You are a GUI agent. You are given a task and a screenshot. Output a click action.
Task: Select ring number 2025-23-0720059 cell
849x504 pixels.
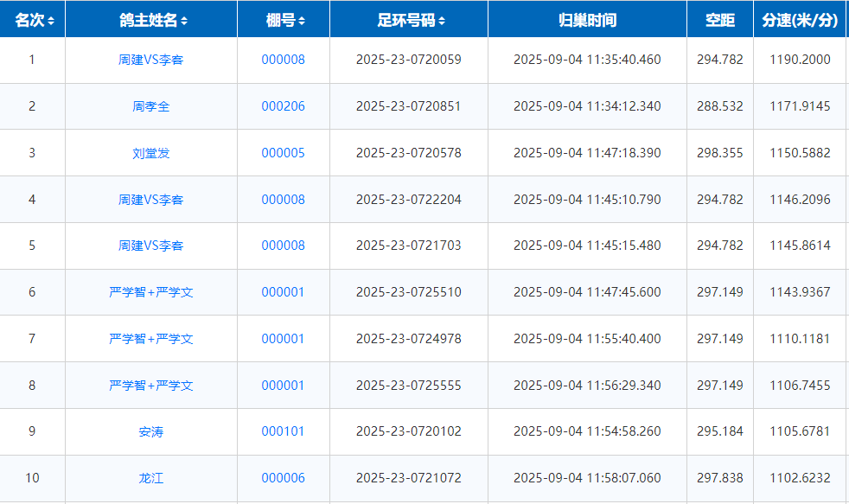pos(408,60)
